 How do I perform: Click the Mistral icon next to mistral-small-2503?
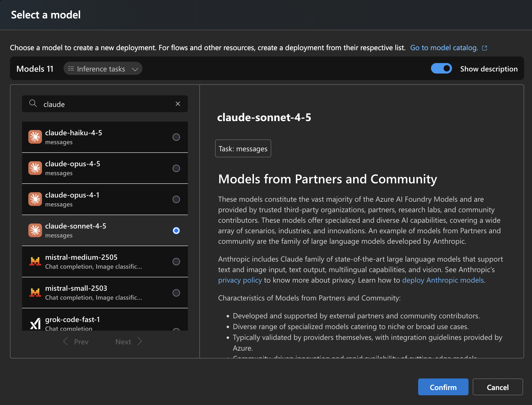tap(35, 292)
